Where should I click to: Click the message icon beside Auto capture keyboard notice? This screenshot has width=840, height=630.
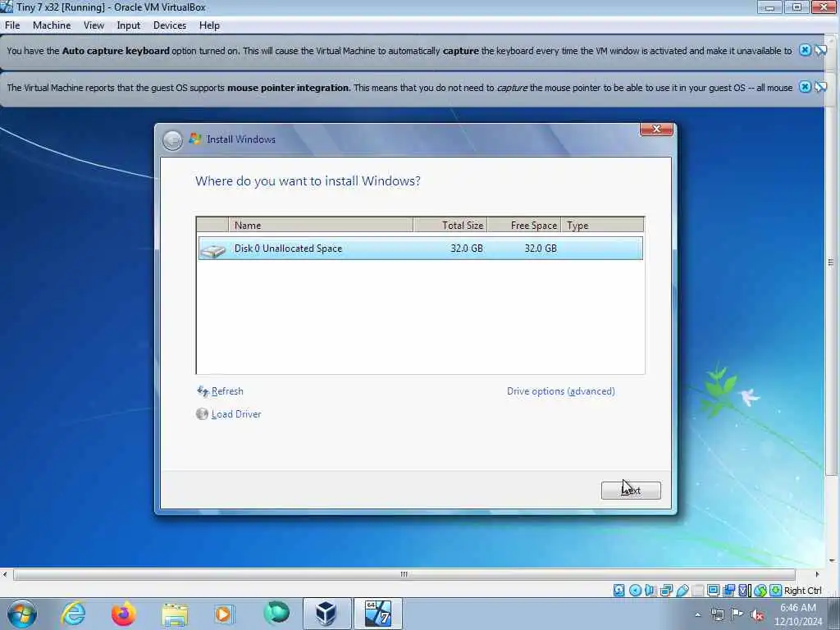point(820,50)
